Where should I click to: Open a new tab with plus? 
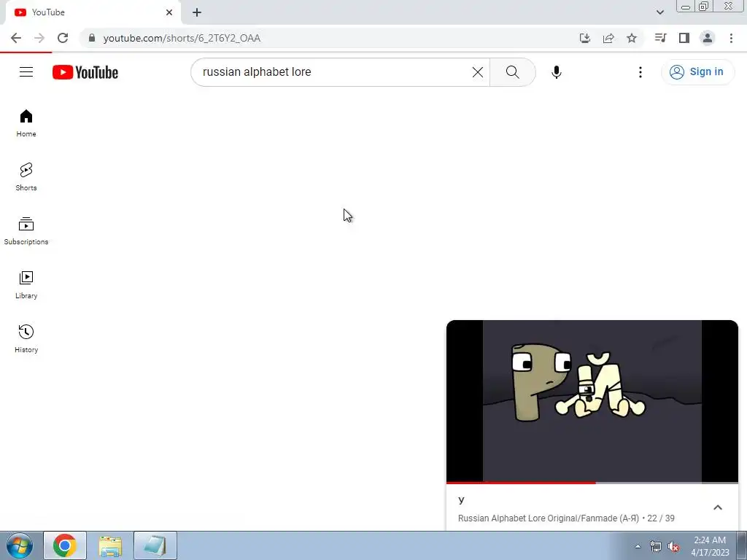[x=197, y=12]
